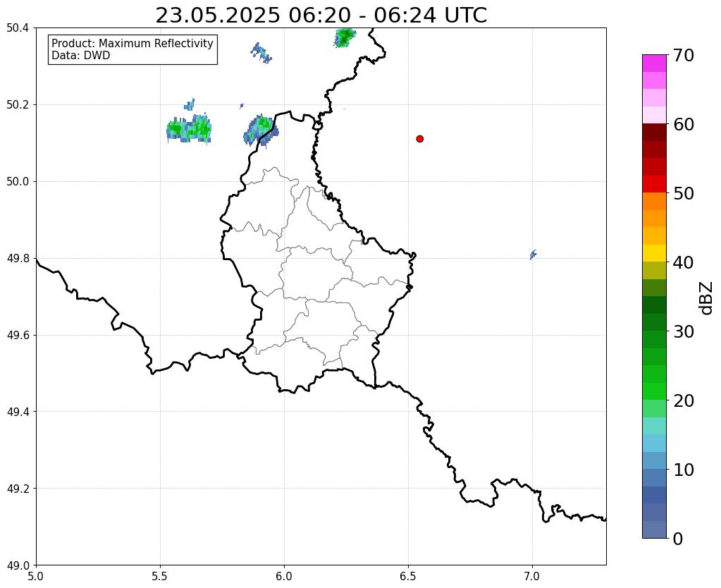Click the top magenta colorbar swatch below 70 dBZ
Image resolution: width=721 pixels, height=588 pixels.
coord(654,63)
